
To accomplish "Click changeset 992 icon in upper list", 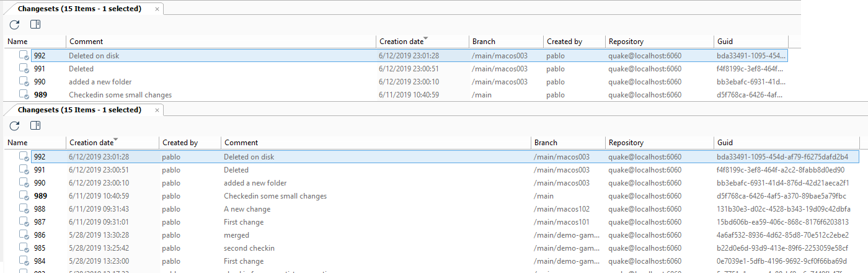I will pos(24,55).
